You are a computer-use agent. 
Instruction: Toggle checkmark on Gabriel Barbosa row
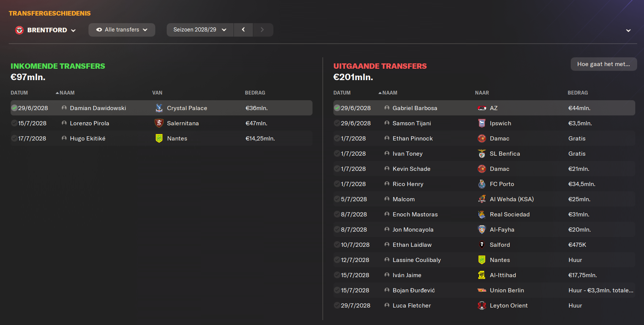[x=337, y=108]
